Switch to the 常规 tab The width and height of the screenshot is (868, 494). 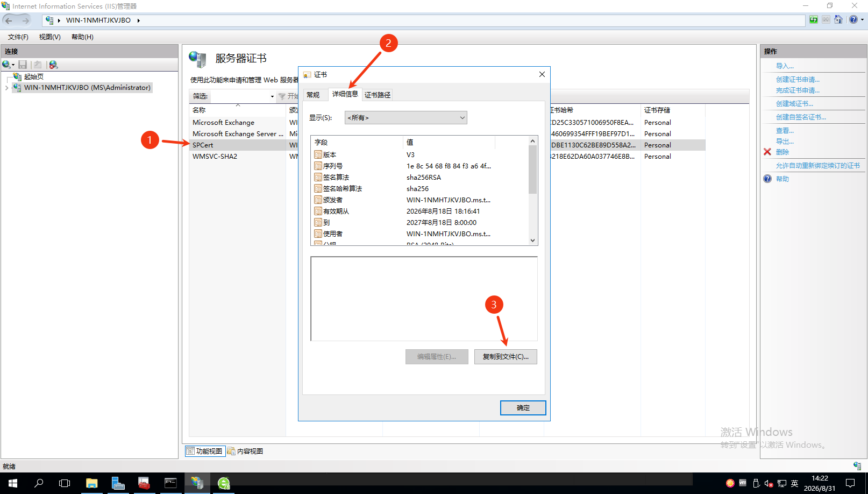[314, 95]
